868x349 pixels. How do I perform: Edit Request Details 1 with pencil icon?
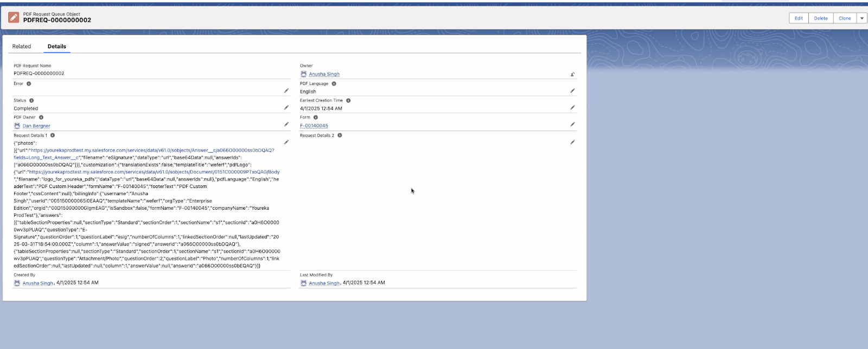286,142
